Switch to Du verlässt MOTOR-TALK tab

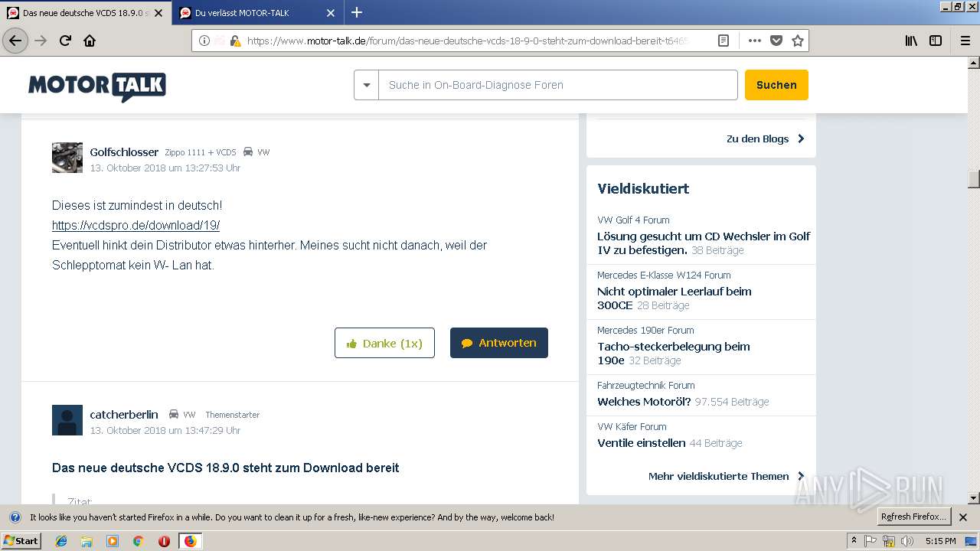tap(257, 13)
